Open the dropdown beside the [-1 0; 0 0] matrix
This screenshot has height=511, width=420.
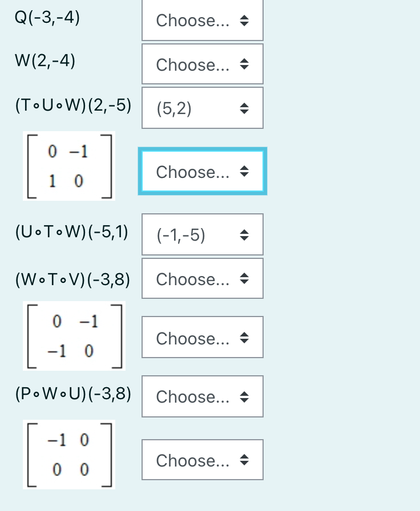pos(202,460)
